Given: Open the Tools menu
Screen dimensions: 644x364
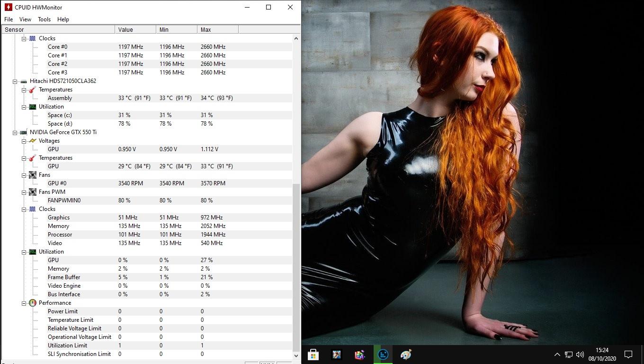Looking at the screenshot, I should pos(45,19).
